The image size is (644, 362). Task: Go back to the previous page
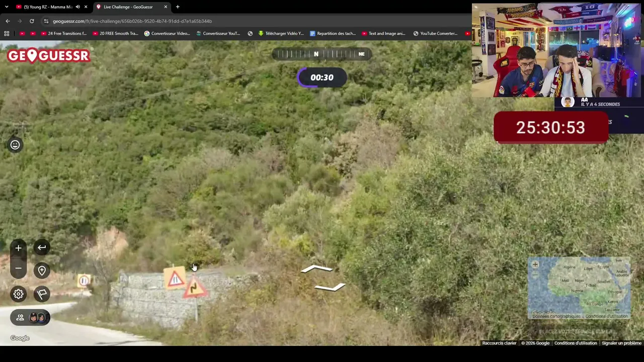pos(8,21)
